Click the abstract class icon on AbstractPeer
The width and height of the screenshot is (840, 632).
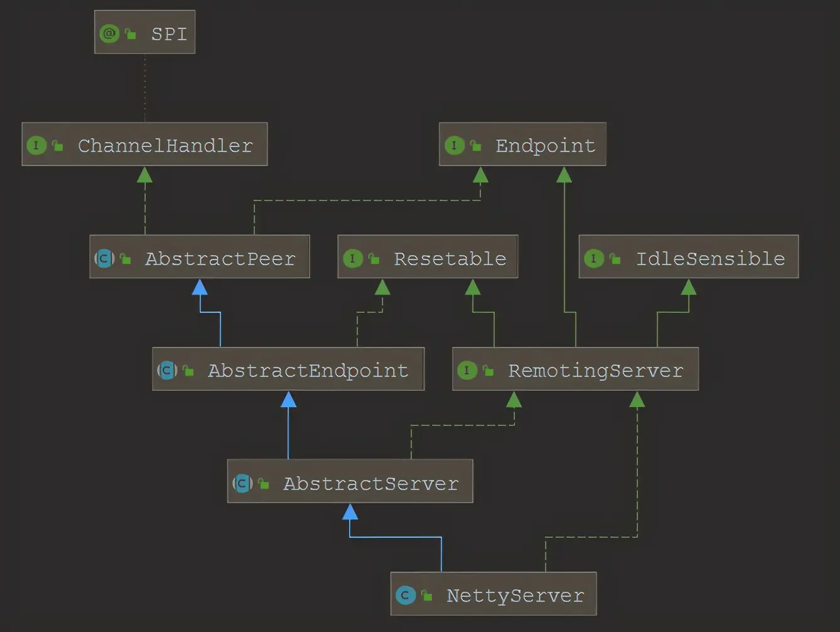pyautogui.click(x=104, y=258)
